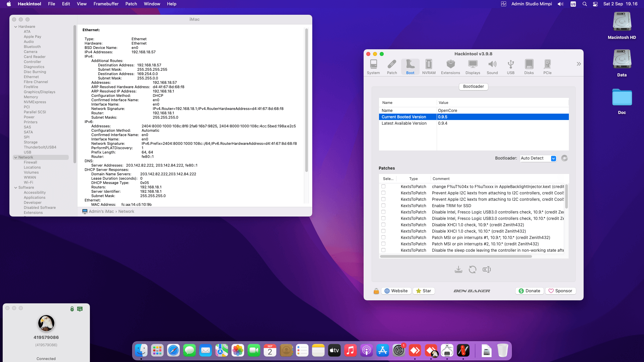
Task: Check Disable XHCI 1.0 check 10.9 checkbox
Action: coord(383,225)
